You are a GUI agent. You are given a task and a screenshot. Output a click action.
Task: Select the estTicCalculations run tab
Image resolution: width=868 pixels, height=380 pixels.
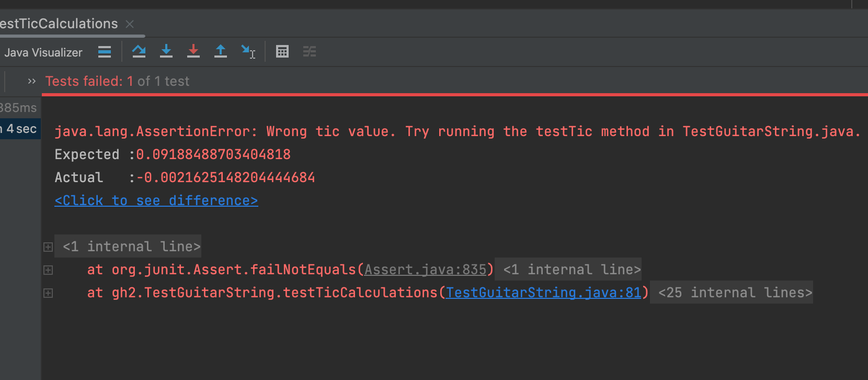pyautogui.click(x=59, y=24)
